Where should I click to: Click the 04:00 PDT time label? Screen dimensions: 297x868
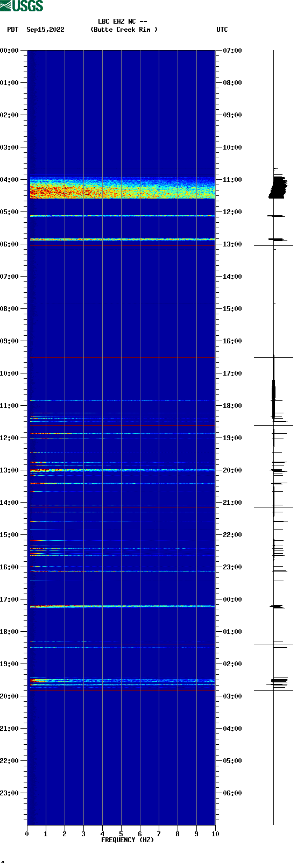pyautogui.click(x=10, y=180)
